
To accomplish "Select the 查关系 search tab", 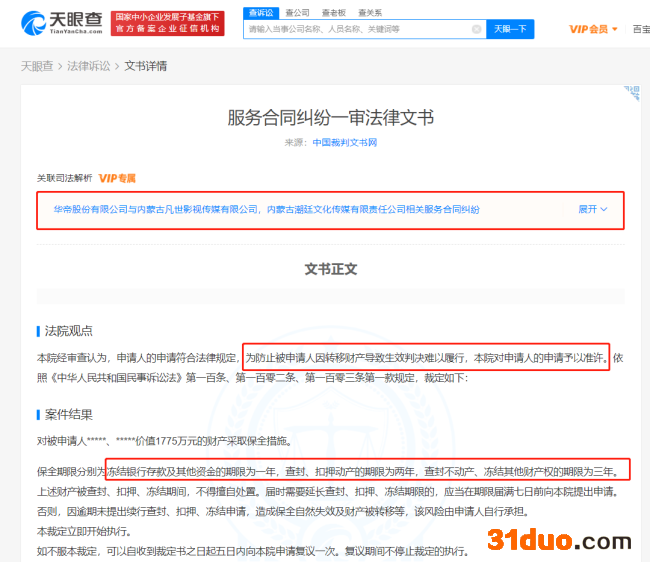I will [370, 13].
